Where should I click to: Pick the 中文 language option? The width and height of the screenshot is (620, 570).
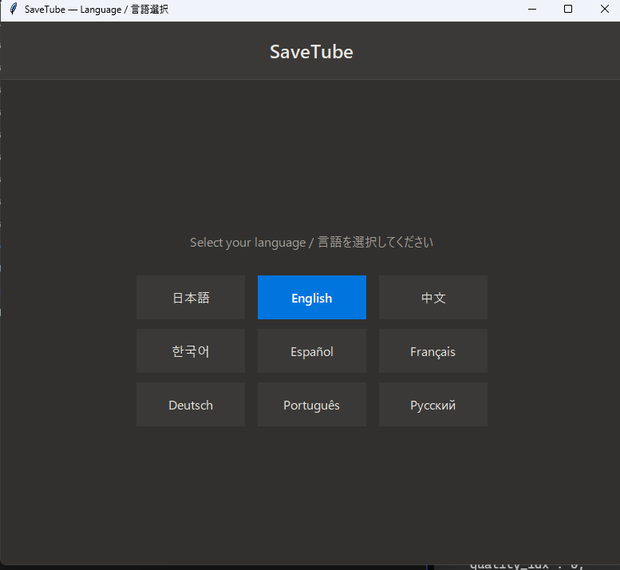click(433, 297)
